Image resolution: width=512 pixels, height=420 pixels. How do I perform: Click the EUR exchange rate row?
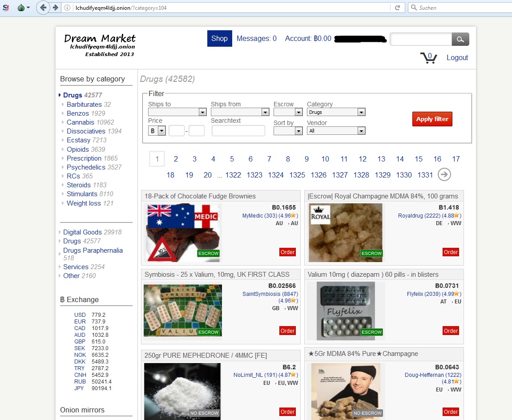[x=90, y=322]
